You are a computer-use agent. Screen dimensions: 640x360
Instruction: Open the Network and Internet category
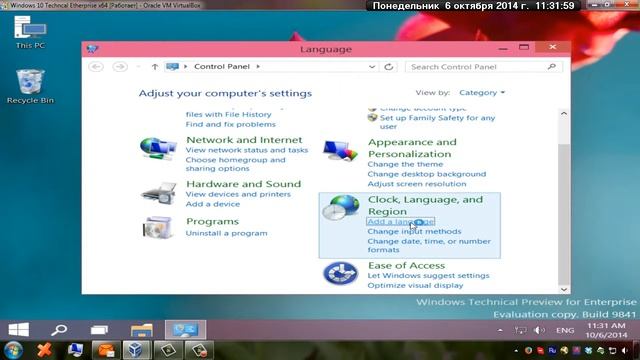point(244,140)
